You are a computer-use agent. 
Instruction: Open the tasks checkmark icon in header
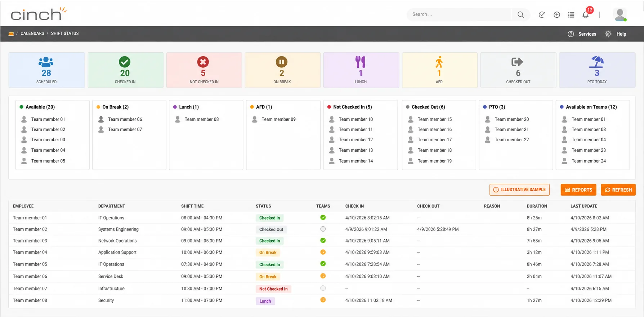[542, 15]
